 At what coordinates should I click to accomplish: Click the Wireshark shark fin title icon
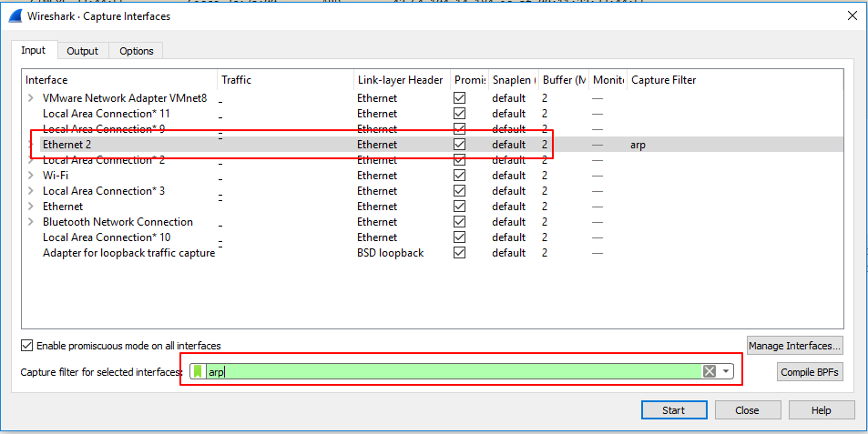tap(14, 15)
